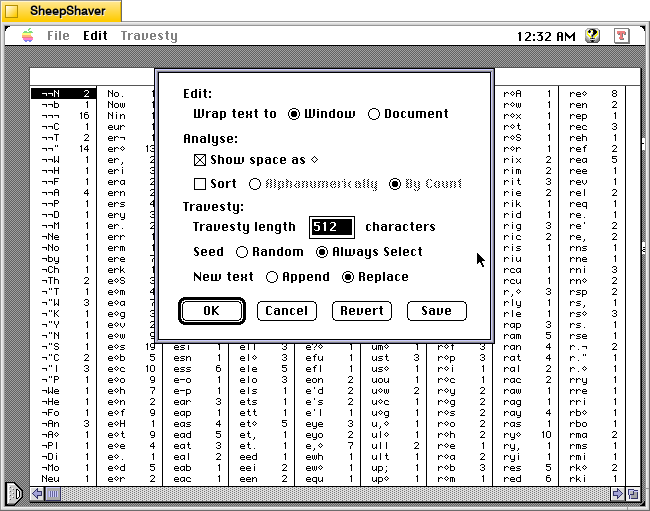Select the 'ult' row in background list
The image size is (650, 511).
point(394,457)
